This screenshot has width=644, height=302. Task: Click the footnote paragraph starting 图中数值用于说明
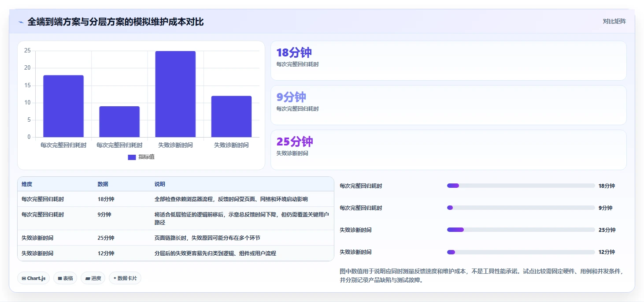point(481,276)
